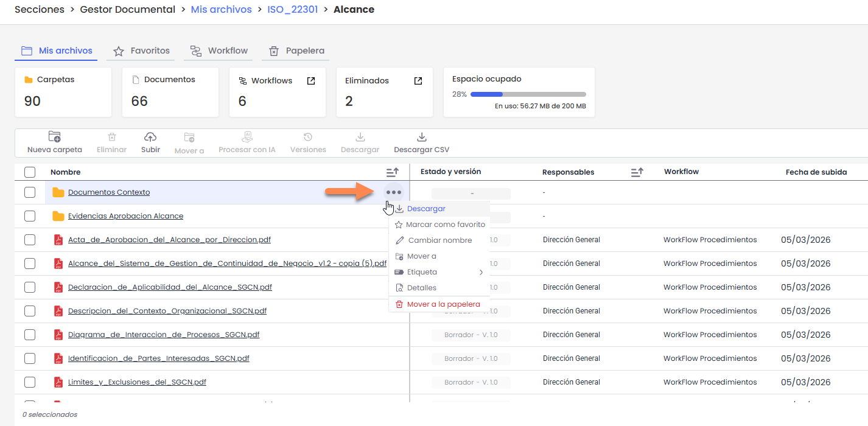Go to ISO_22301 in the breadcrumb

pos(292,10)
